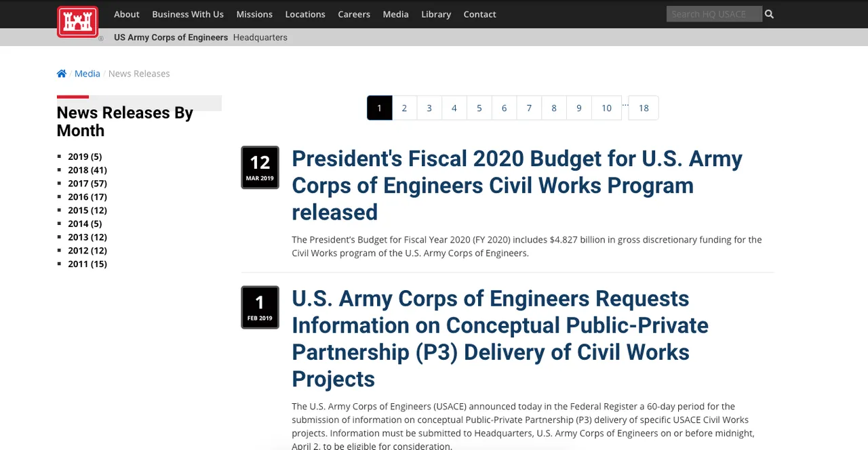Filter news releases by 2012 (12)

[87, 251]
